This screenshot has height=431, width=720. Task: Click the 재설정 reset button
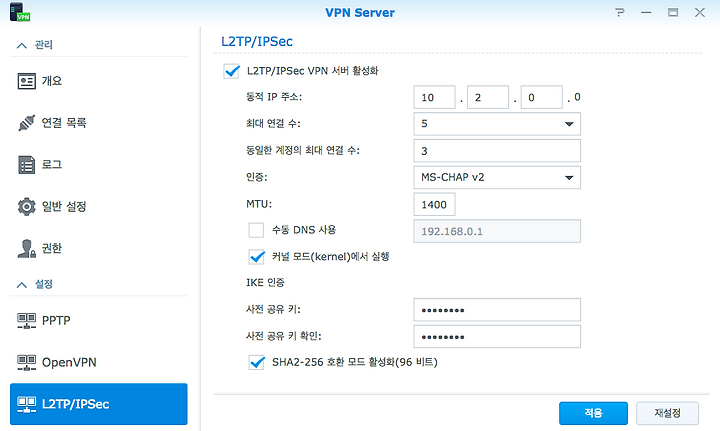667,413
